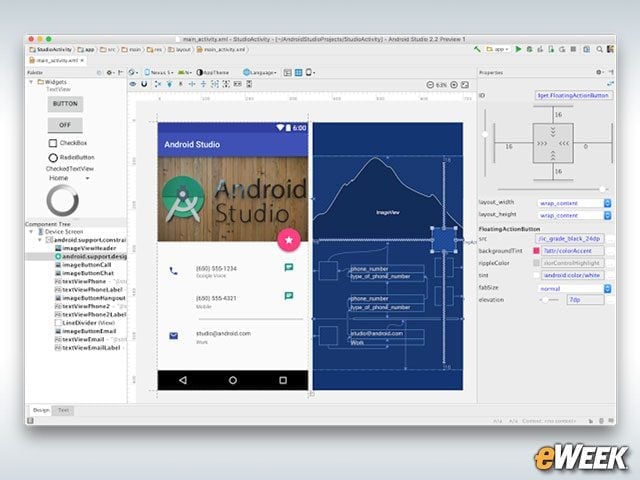Click the horizontal bias slider knob
640x480 pixels.
[x=602, y=189]
